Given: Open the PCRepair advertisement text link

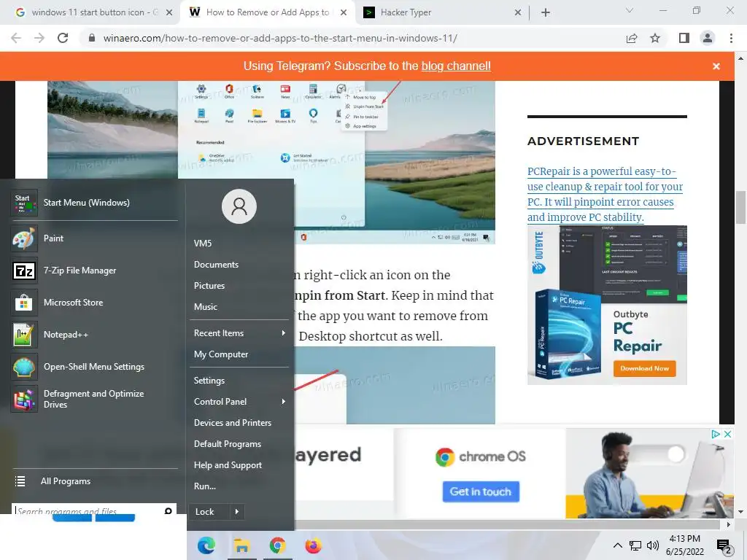Looking at the screenshot, I should click(x=605, y=194).
